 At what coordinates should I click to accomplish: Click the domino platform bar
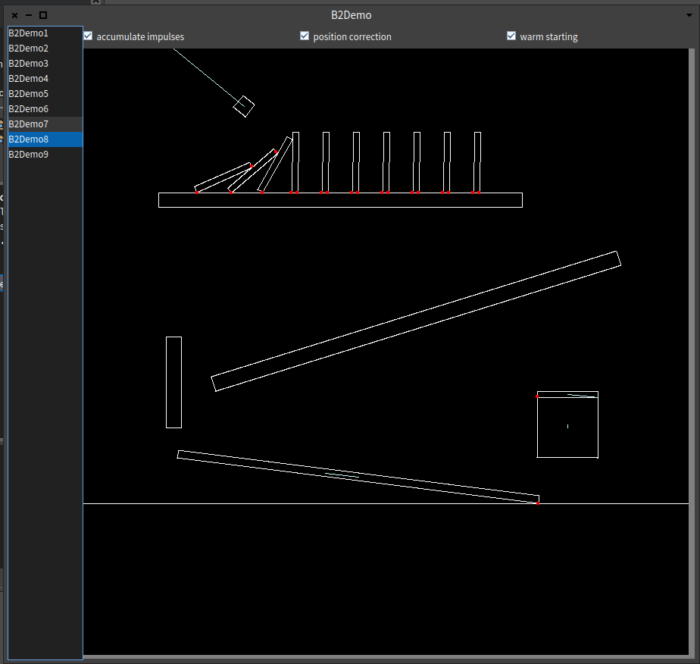pyautogui.click(x=340, y=200)
